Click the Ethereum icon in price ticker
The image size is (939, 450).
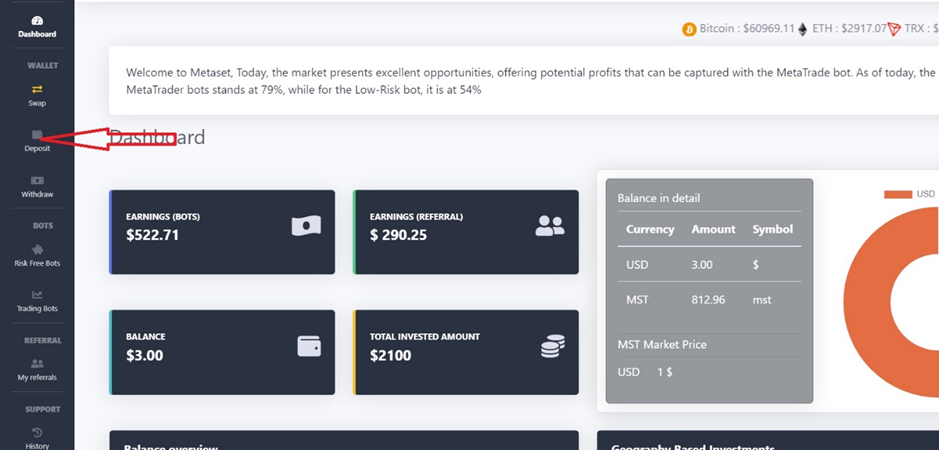[803, 29]
